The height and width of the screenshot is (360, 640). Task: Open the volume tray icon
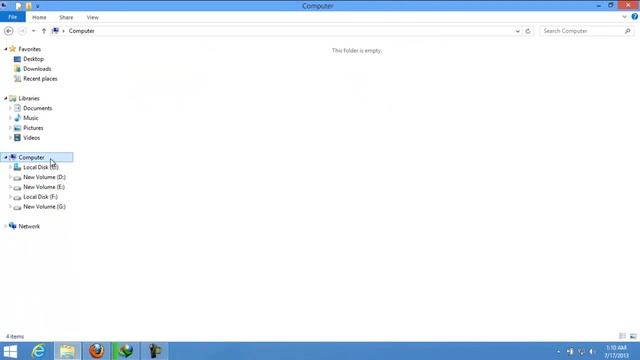pyautogui.click(x=591, y=351)
